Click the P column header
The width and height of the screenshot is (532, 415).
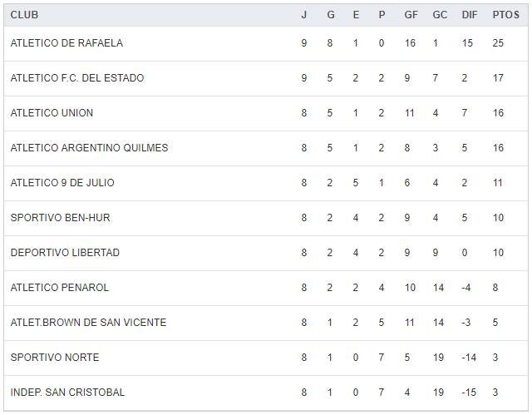point(382,15)
